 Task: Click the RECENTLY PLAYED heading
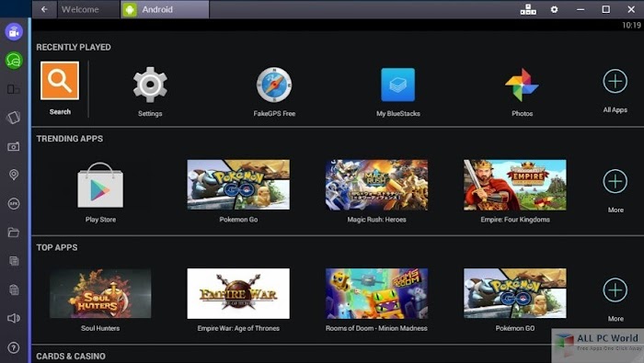pos(74,47)
